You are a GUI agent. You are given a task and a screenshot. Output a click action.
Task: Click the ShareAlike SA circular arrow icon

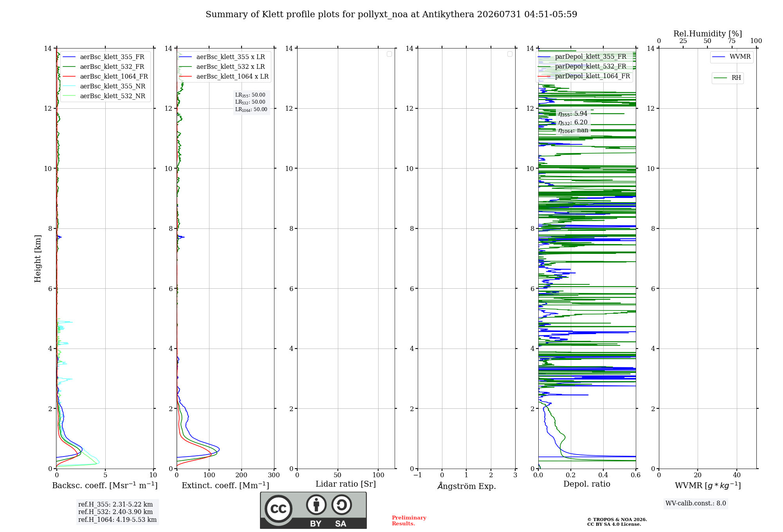click(x=342, y=505)
